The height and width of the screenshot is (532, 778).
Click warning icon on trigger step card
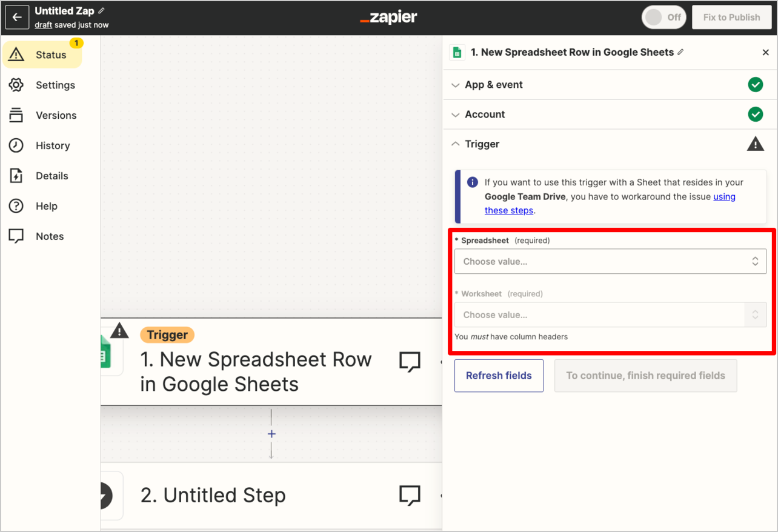click(119, 331)
